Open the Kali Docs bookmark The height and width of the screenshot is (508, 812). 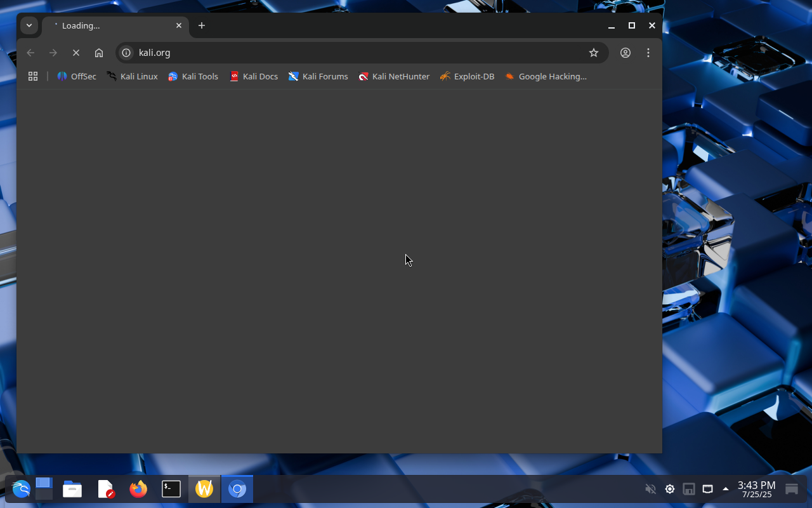tap(254, 76)
